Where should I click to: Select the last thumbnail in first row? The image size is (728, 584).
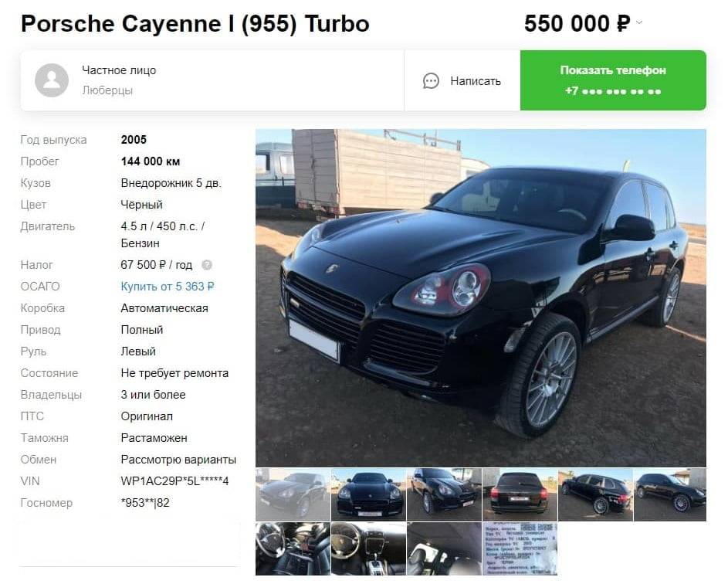(x=670, y=495)
